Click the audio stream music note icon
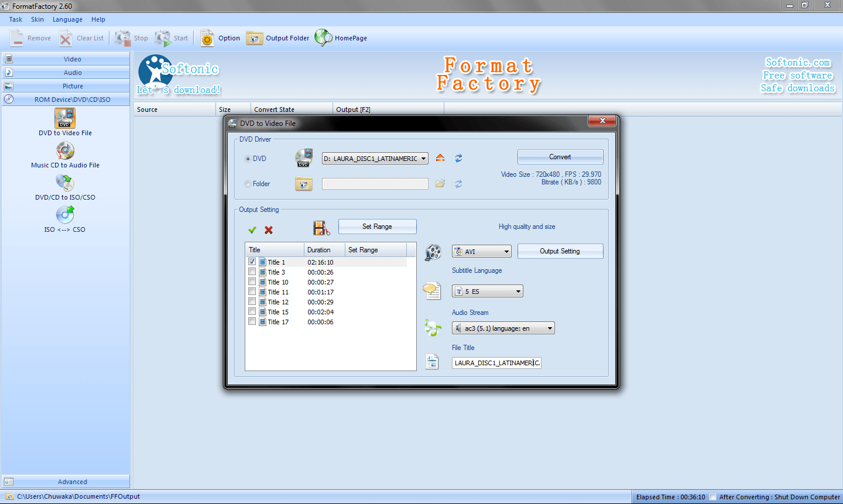Image resolution: width=843 pixels, height=504 pixels. pos(433,328)
